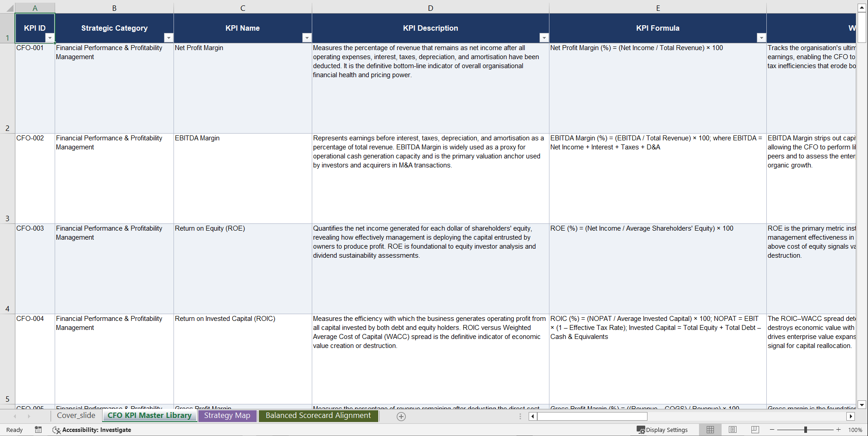
Task: Click the macro recording status icon
Action: (x=38, y=430)
